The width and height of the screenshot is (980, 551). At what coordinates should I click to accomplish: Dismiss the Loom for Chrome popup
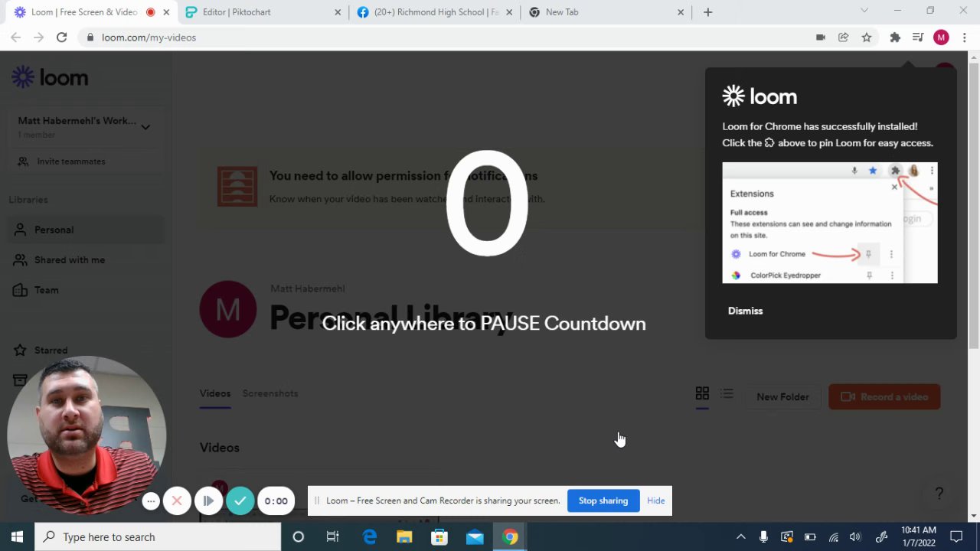click(745, 311)
